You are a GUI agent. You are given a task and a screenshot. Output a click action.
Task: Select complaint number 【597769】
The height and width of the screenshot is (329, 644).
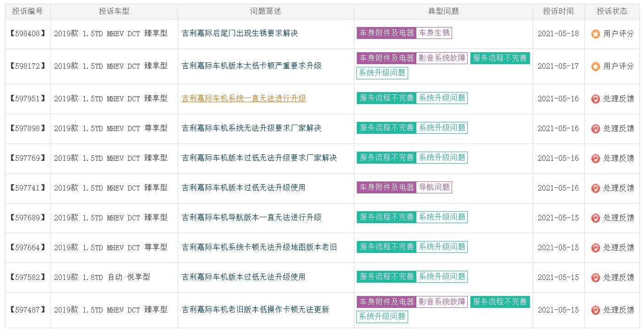click(27, 159)
